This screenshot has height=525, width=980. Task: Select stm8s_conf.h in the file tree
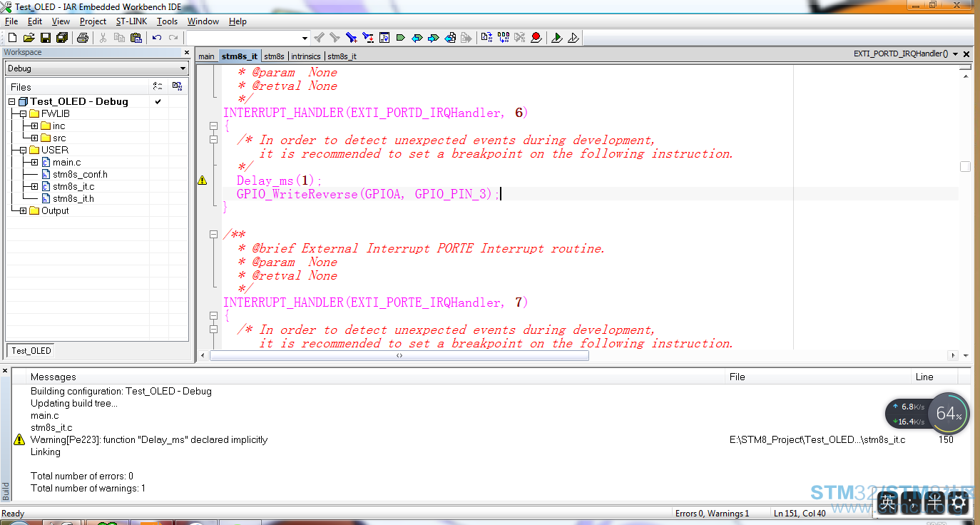point(80,175)
